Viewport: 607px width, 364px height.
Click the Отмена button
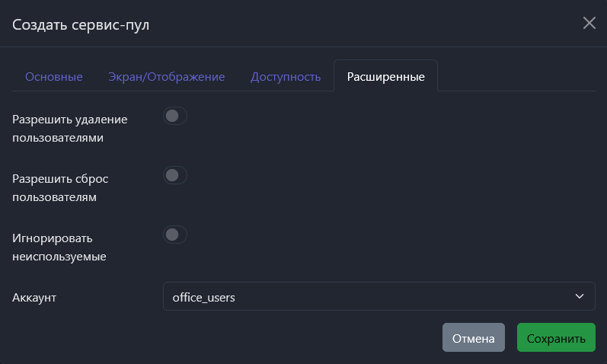(473, 338)
